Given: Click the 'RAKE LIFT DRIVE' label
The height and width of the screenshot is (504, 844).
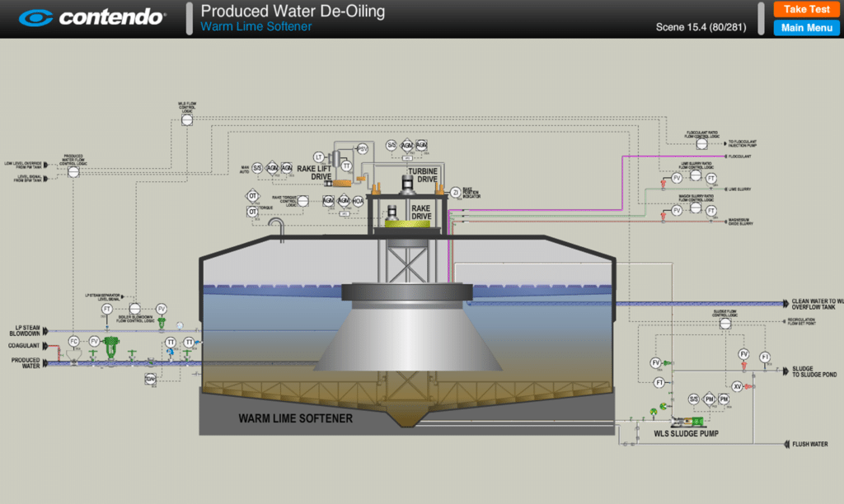Looking at the screenshot, I should tap(315, 173).
